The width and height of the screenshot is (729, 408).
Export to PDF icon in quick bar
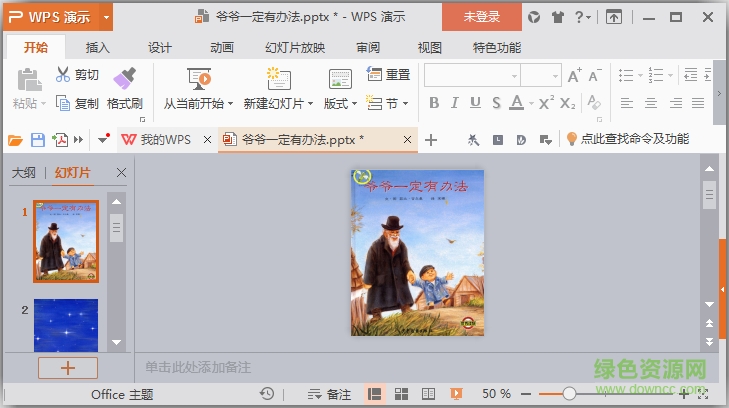point(60,140)
